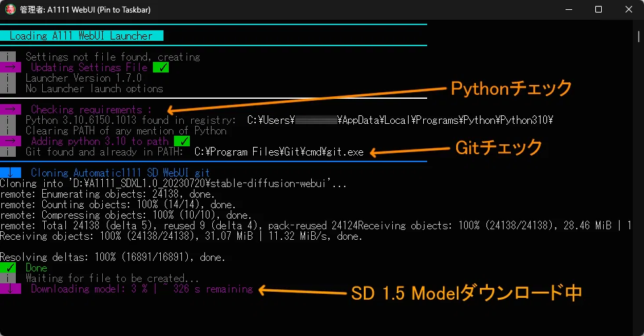Click the magenta arrow marker beside Updating Settings File
This screenshot has height=336, width=644.
coord(11,67)
